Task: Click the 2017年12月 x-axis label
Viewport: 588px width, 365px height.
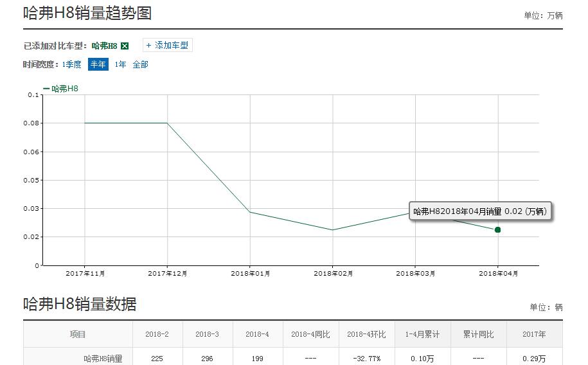Action: click(168, 274)
